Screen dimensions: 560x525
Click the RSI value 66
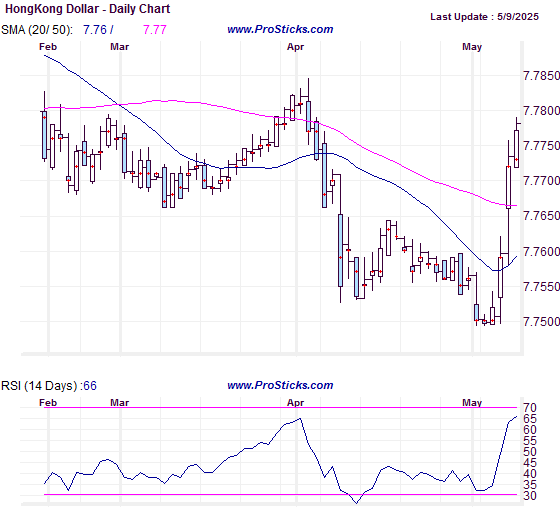90,386
